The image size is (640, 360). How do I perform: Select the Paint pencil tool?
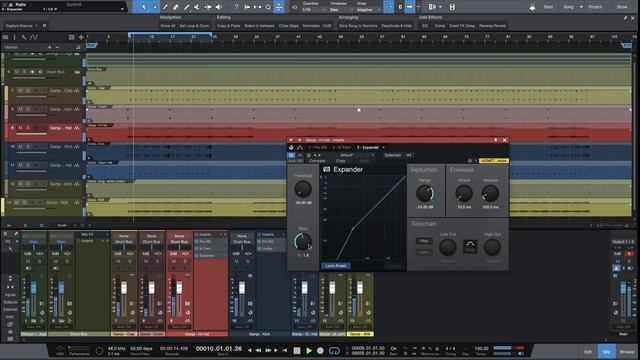(x=187, y=7)
